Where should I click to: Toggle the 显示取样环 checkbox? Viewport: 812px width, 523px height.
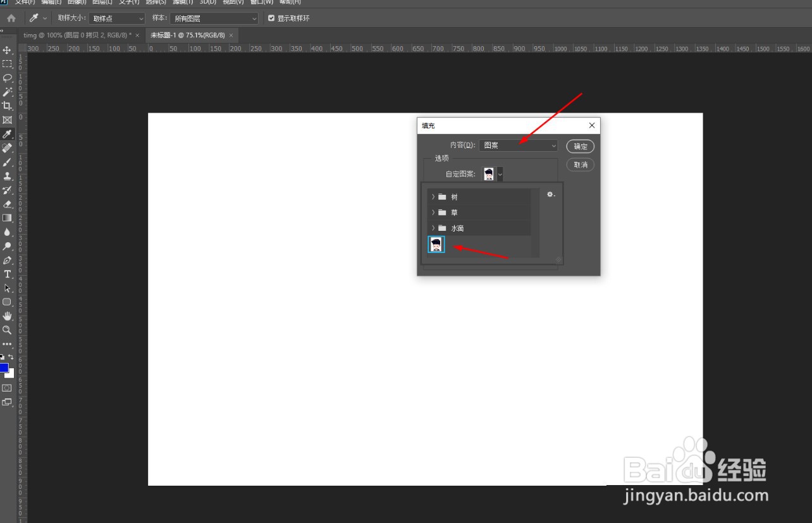pyautogui.click(x=271, y=18)
